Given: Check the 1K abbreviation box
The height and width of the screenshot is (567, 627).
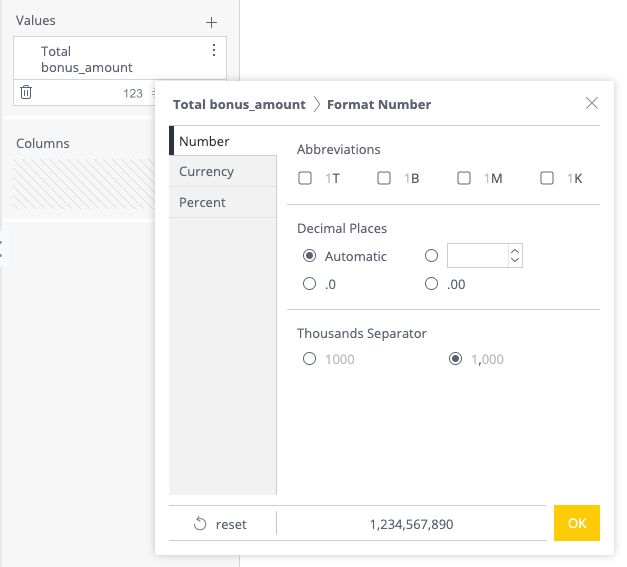Looking at the screenshot, I should click(x=547, y=179).
